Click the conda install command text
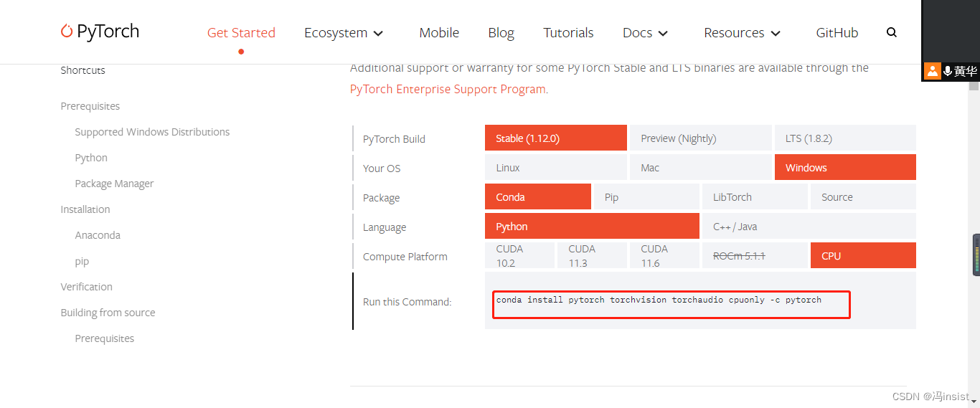980x408 pixels. 659,300
